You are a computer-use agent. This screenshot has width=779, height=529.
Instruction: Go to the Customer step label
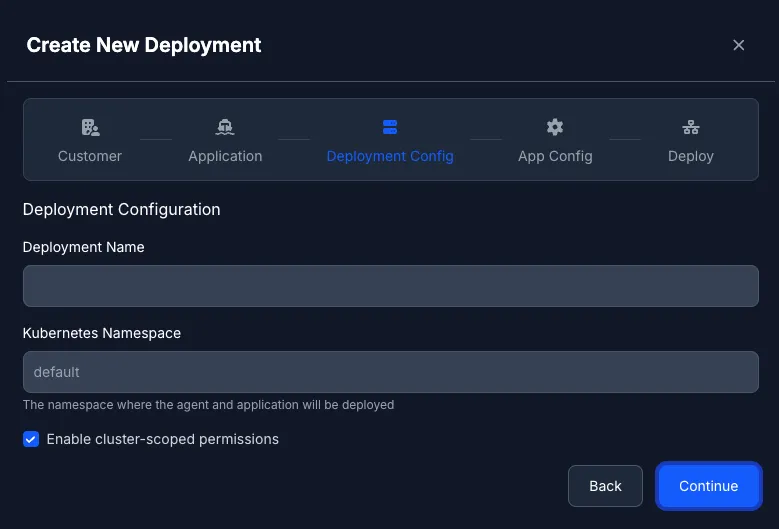89,156
